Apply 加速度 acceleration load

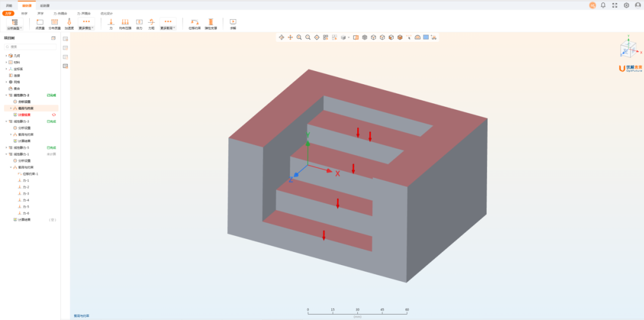pyautogui.click(x=69, y=24)
